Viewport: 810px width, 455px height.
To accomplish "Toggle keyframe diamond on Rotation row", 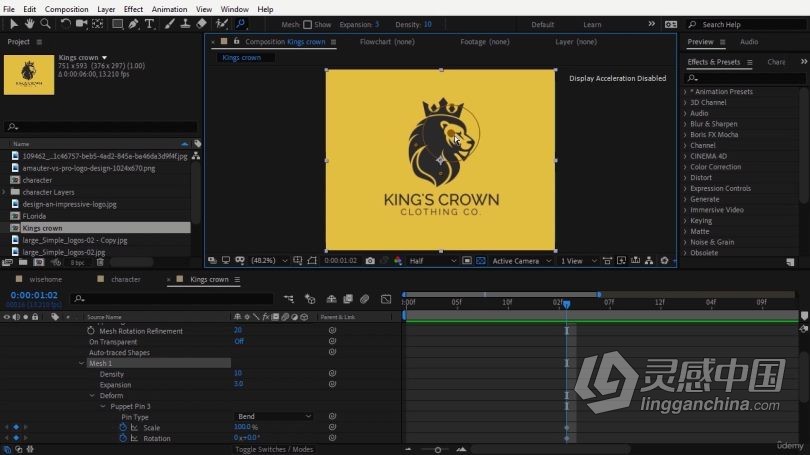I will (x=16, y=438).
